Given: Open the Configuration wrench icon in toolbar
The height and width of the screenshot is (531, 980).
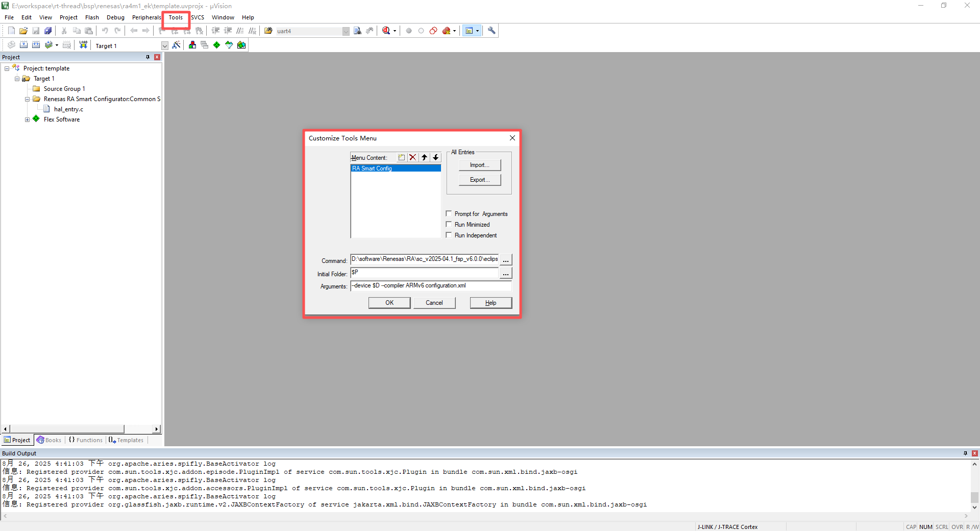Looking at the screenshot, I should tap(492, 31).
